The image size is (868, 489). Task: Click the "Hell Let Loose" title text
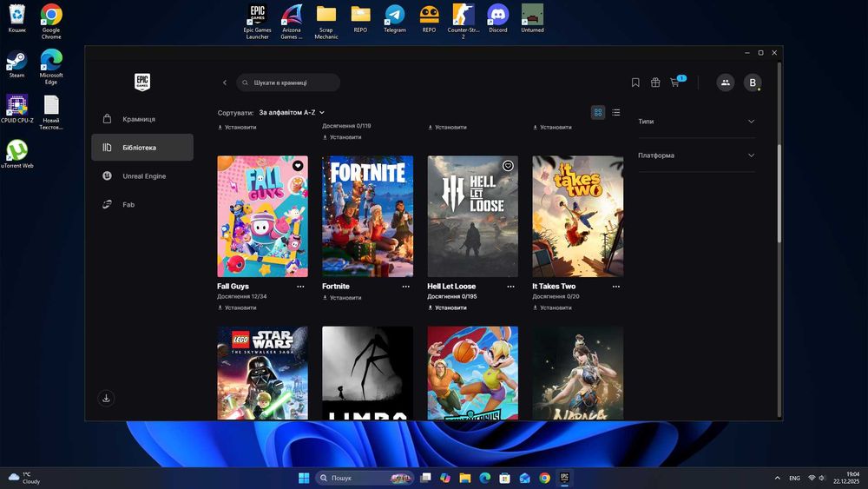(451, 287)
